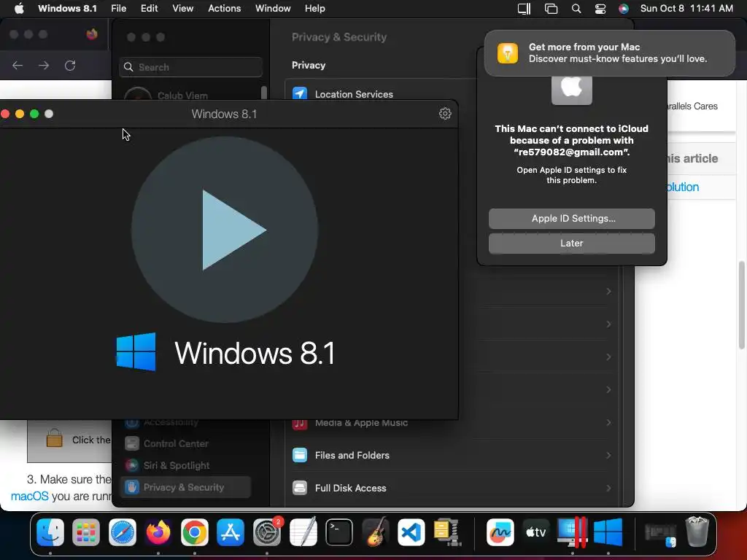The width and height of the screenshot is (747, 560).
Task: Click the lock icon in the article image
Action: [x=54, y=438]
